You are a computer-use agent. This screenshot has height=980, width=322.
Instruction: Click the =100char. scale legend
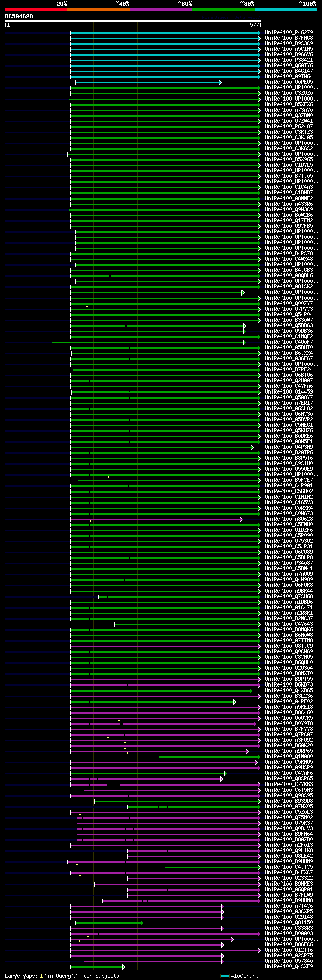[x=239, y=975]
